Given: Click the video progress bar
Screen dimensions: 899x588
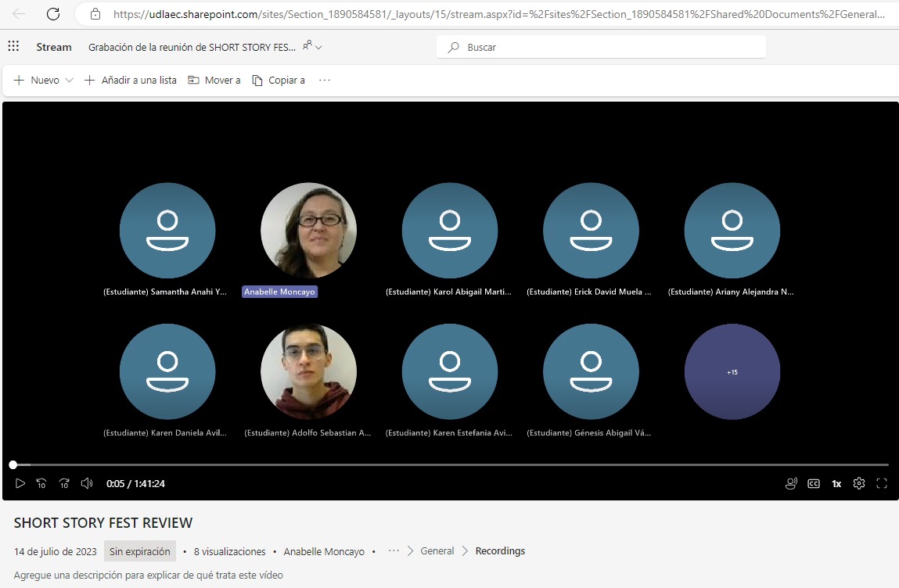Looking at the screenshot, I should (450, 464).
